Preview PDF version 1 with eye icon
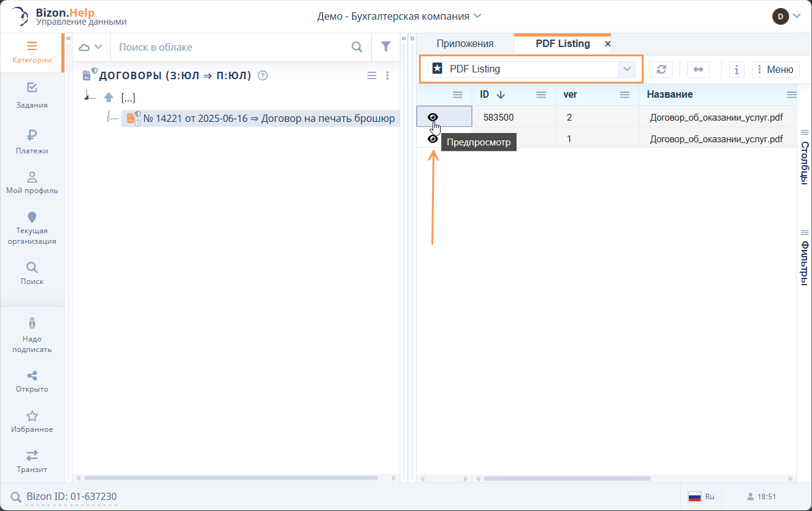The image size is (812, 511). click(x=433, y=139)
